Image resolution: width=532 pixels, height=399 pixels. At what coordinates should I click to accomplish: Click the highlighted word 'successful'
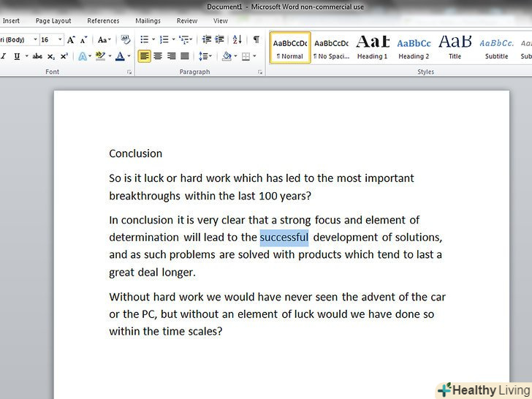coord(284,237)
